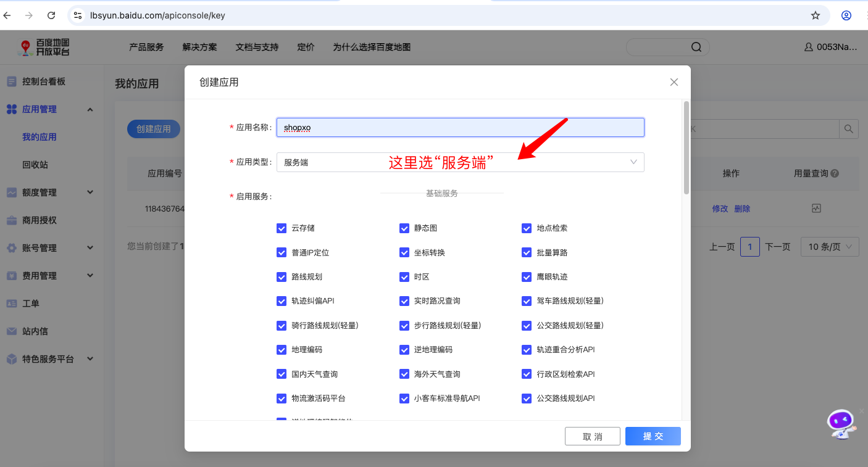The height and width of the screenshot is (467, 868).
Task: Click the Baidu Map open platform logo
Action: 43,47
